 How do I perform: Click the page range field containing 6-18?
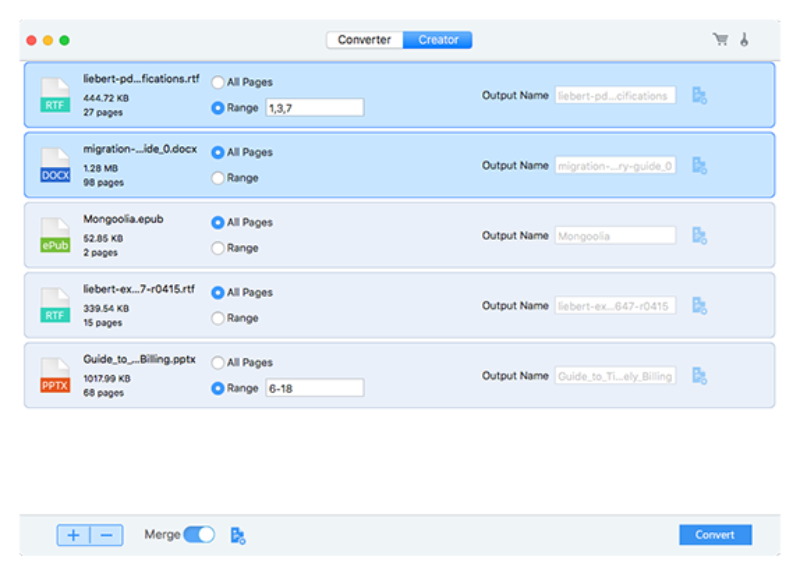(313, 388)
